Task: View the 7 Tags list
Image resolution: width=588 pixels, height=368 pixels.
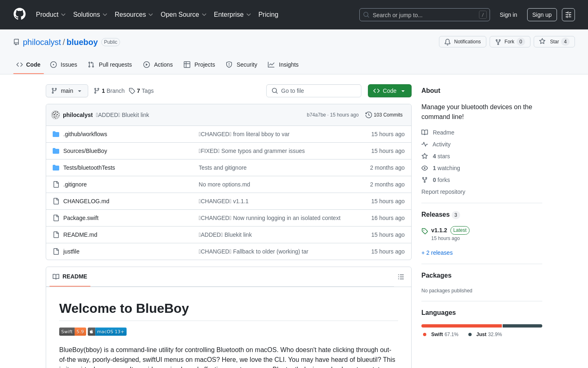Action: (x=141, y=91)
